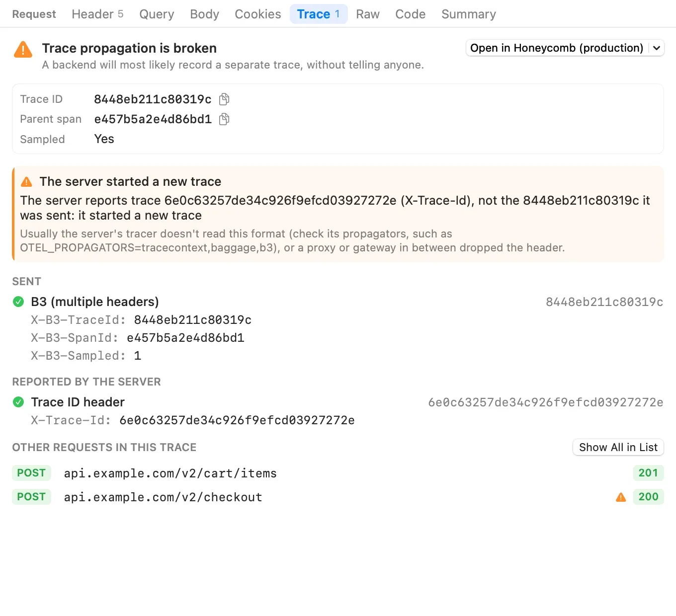Click the green check next to Trace ID header

[x=18, y=402]
